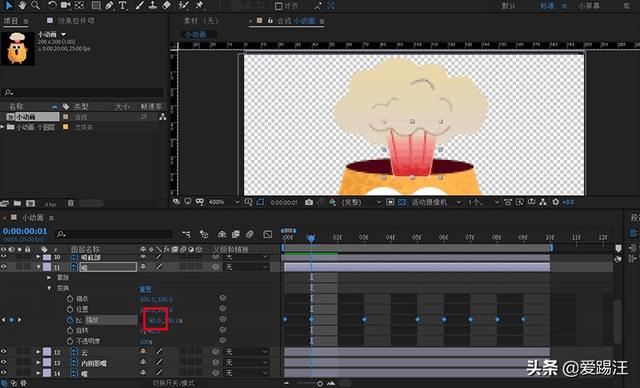The image size is (640, 388).
Task: Expand layer 14 properties
Action: (x=38, y=372)
